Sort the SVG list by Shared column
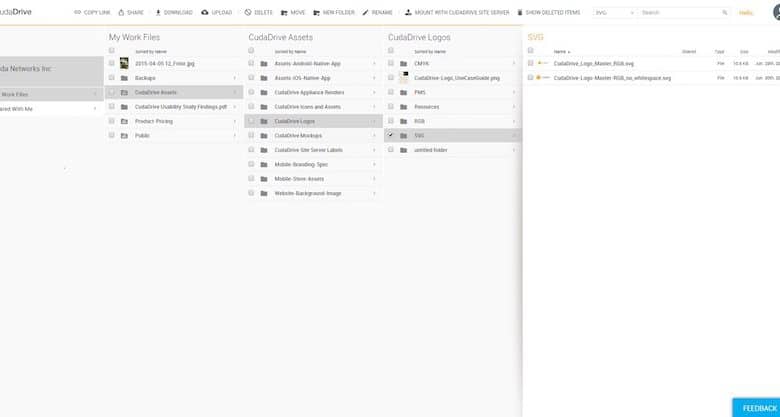780x417 pixels. pyautogui.click(x=689, y=52)
